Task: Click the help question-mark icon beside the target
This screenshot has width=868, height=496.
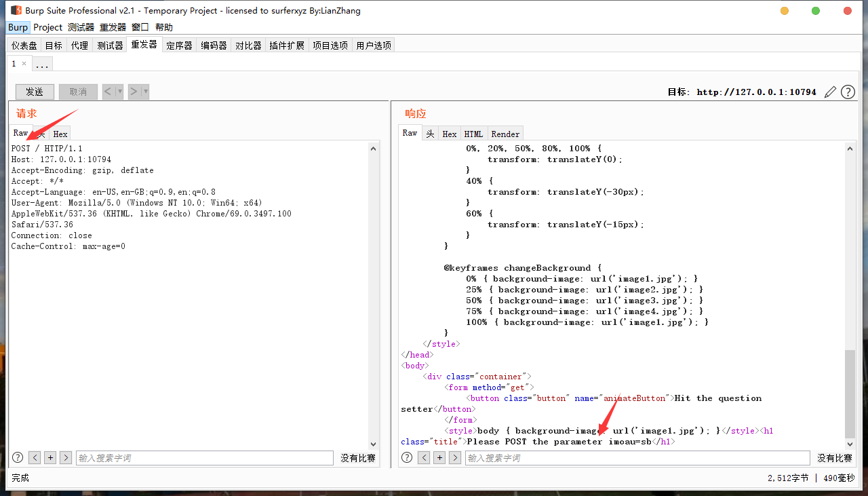Action: click(848, 92)
